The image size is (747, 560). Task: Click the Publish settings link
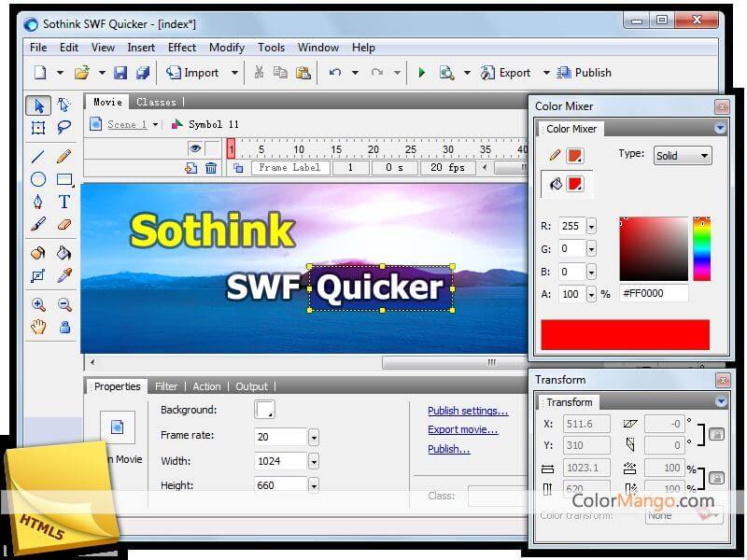(468, 411)
